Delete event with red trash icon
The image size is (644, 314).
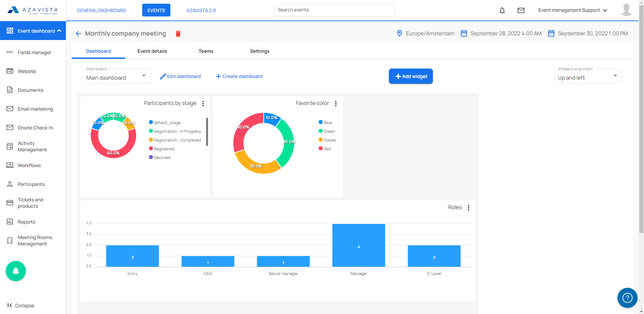(178, 34)
